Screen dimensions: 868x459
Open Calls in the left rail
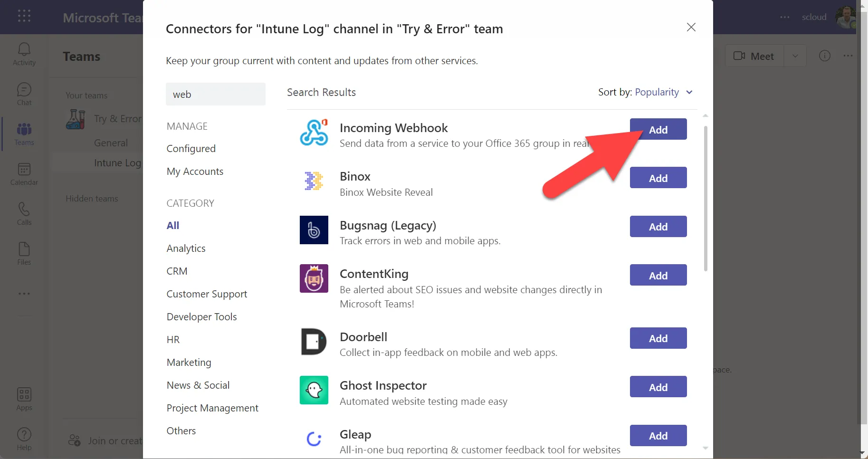click(x=24, y=214)
